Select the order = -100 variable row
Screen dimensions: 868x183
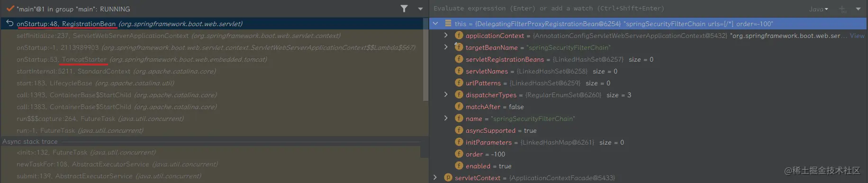[x=648, y=154]
